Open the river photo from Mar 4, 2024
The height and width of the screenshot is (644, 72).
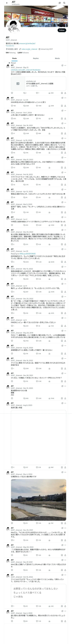[39, 500]
